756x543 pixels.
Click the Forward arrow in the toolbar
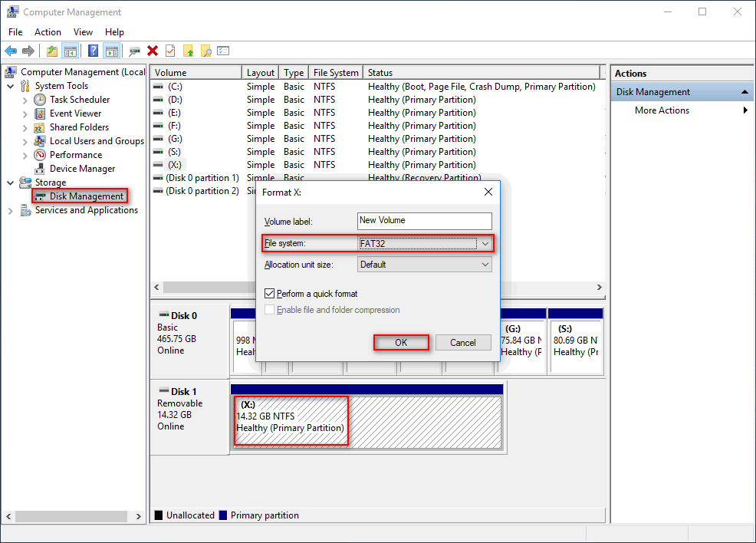click(x=28, y=51)
